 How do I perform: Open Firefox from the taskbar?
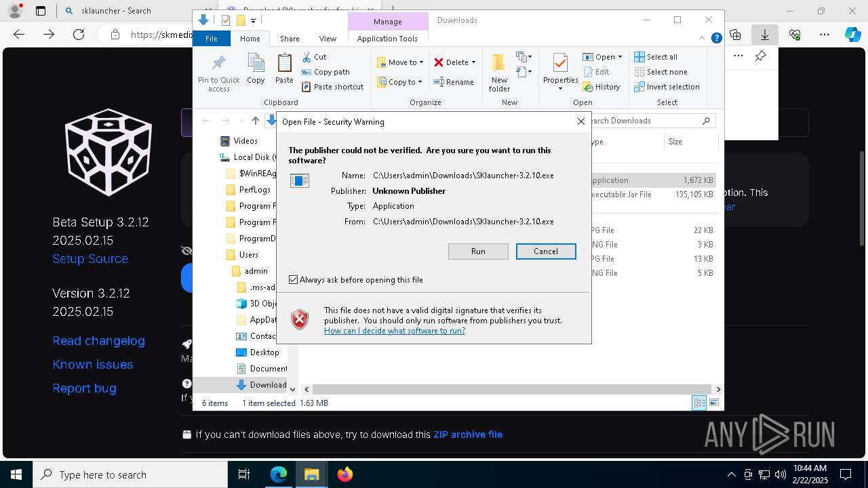344,474
